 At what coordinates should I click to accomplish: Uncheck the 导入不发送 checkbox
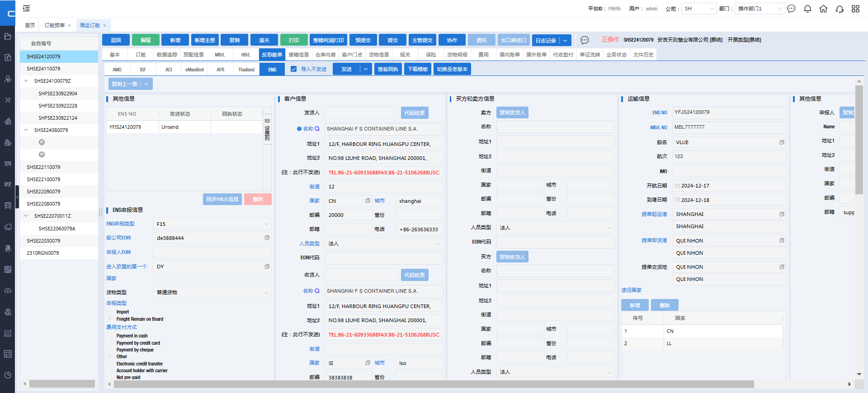294,69
